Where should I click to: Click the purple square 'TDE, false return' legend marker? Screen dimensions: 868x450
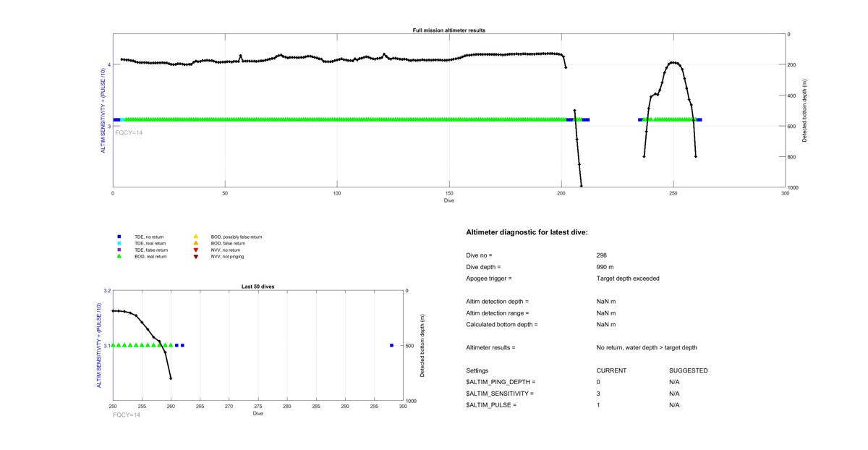point(119,250)
